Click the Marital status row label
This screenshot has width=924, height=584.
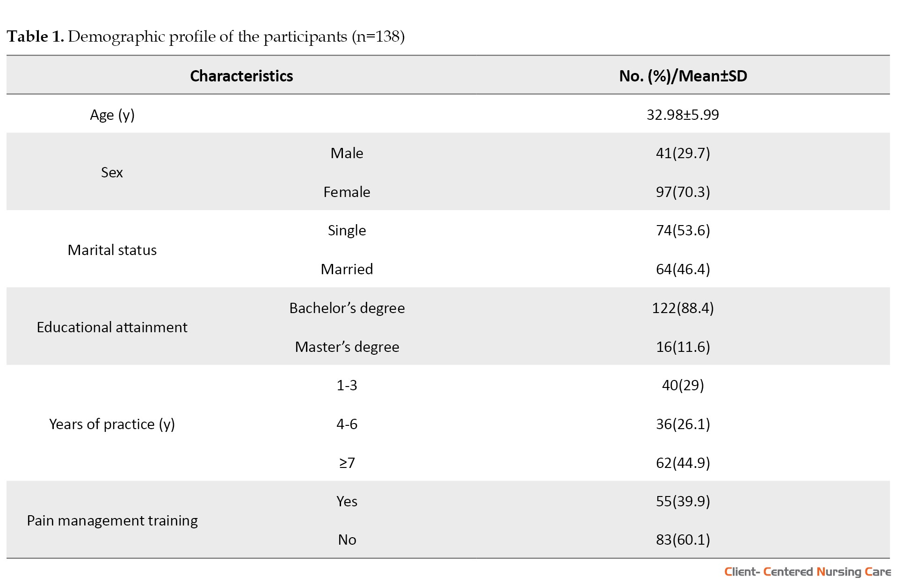112,250
